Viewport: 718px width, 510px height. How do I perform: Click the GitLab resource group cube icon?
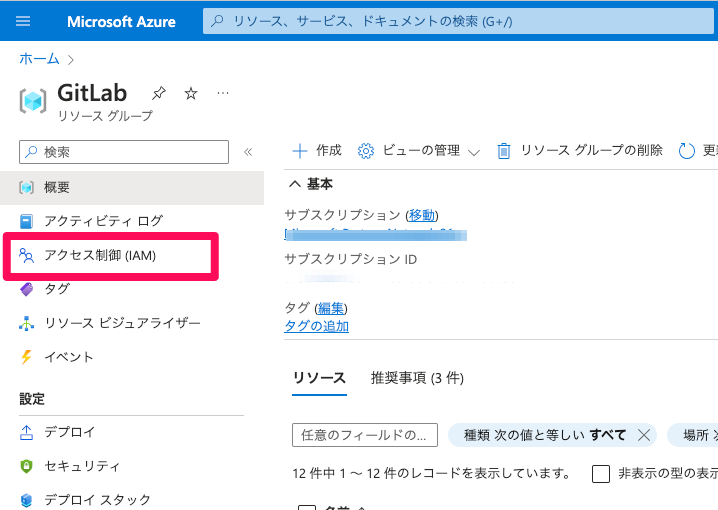[x=33, y=101]
